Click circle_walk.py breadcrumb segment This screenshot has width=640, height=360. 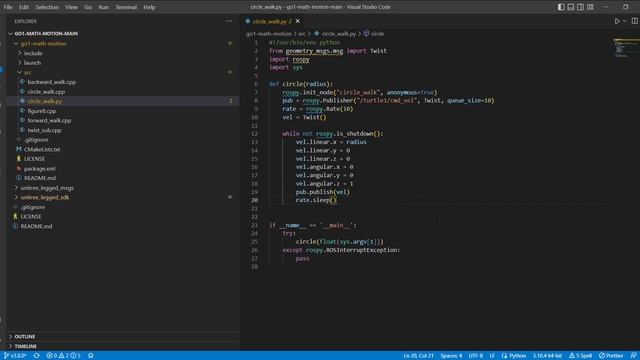[338, 34]
